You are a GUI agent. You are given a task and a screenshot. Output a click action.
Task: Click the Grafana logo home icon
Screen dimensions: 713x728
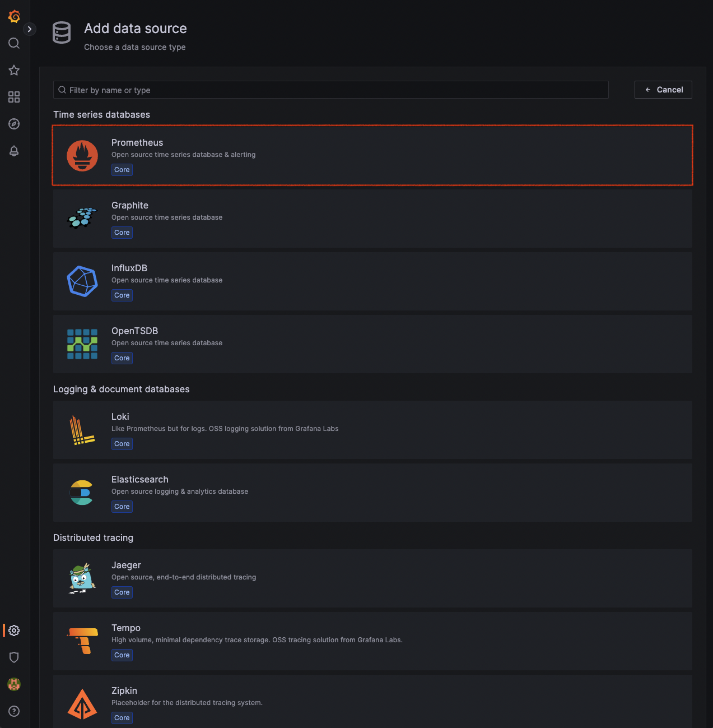click(x=14, y=17)
